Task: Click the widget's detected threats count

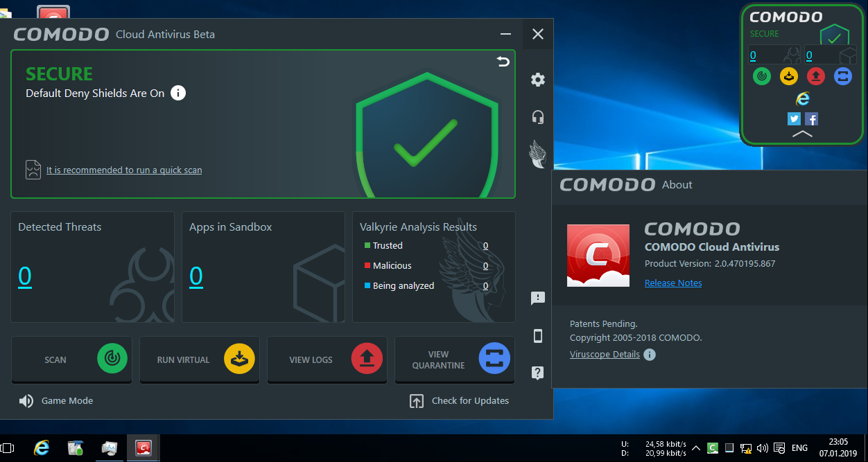Action: (x=753, y=56)
